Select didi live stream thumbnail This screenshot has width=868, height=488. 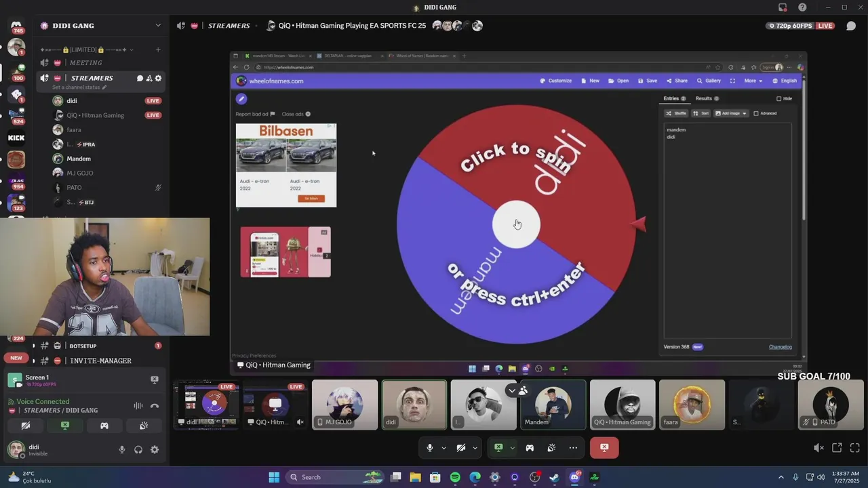pyautogui.click(x=206, y=405)
